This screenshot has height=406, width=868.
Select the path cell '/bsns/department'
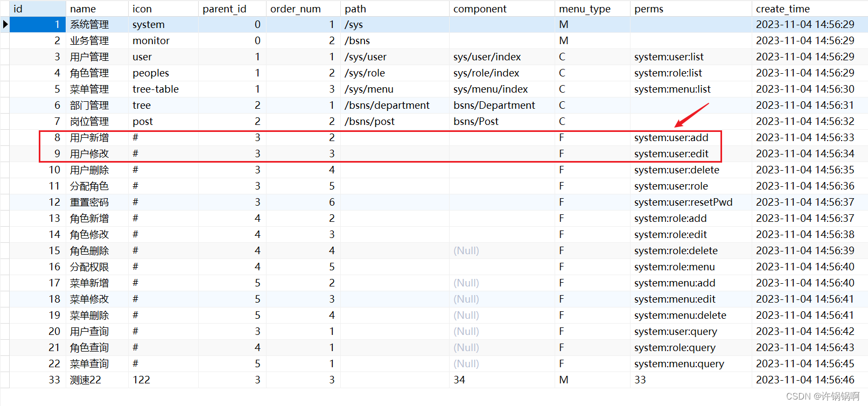click(395, 106)
